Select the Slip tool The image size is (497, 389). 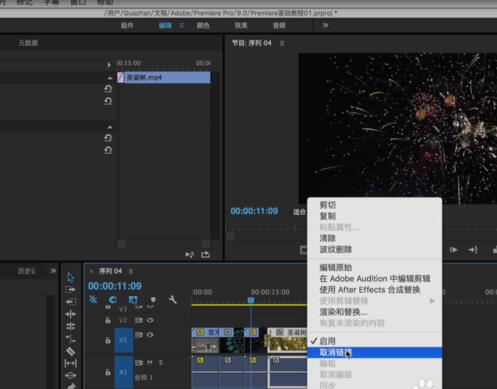coord(70,363)
